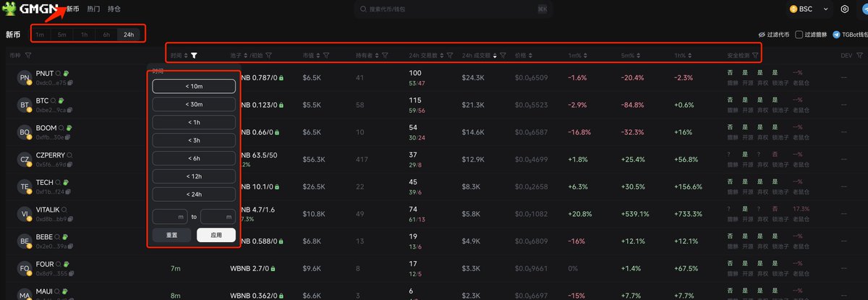The height and width of the screenshot is (300, 868).
Task: Click the settings gear icon near BSC
Action: [845, 9]
